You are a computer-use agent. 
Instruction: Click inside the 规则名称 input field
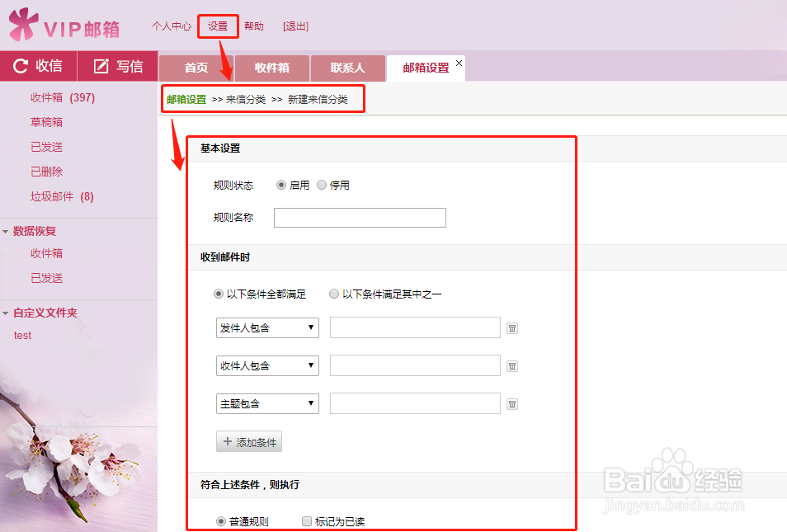click(360, 217)
